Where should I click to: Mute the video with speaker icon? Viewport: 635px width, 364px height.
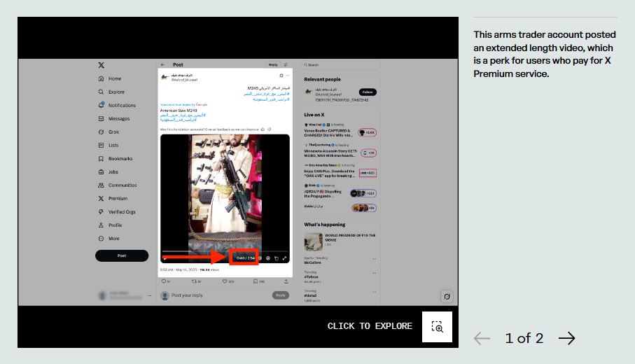(260, 258)
